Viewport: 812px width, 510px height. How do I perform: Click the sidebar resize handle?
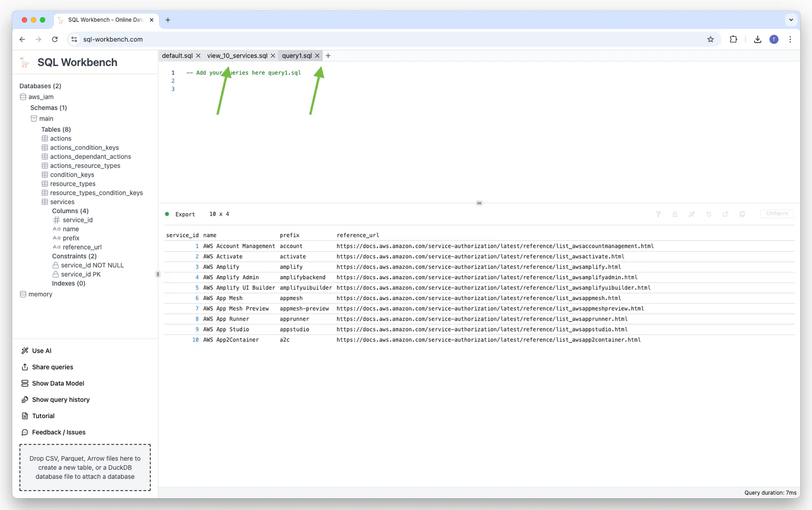coord(158,274)
